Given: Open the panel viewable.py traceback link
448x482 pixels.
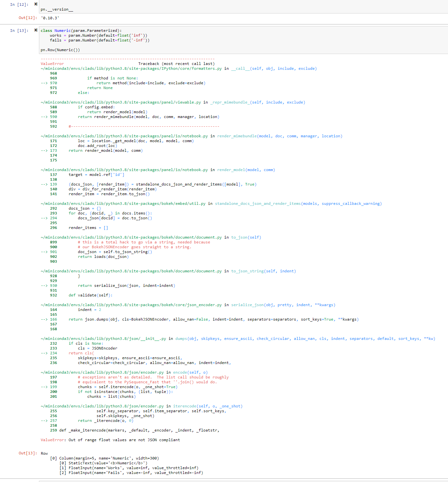Looking at the screenshot, I should click(122, 102).
